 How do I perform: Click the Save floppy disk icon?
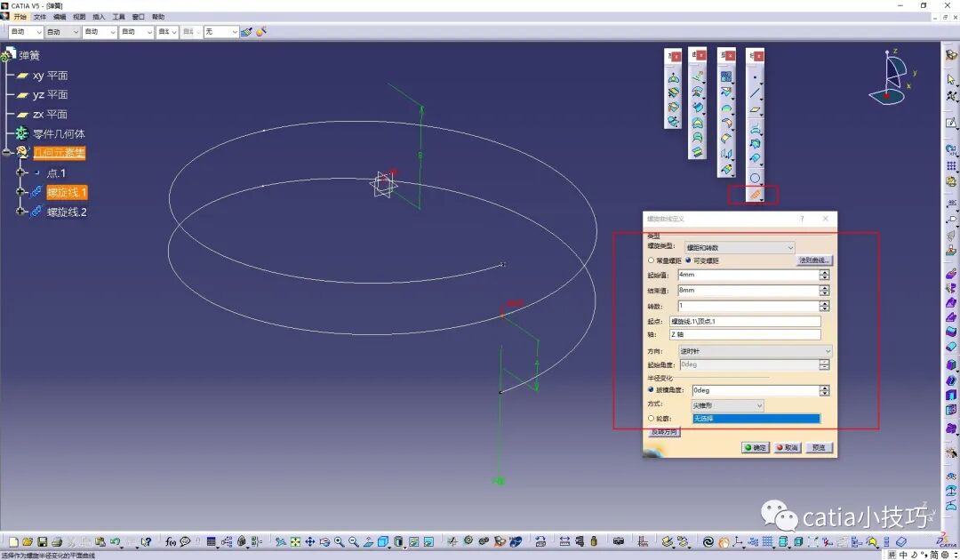coord(43,541)
